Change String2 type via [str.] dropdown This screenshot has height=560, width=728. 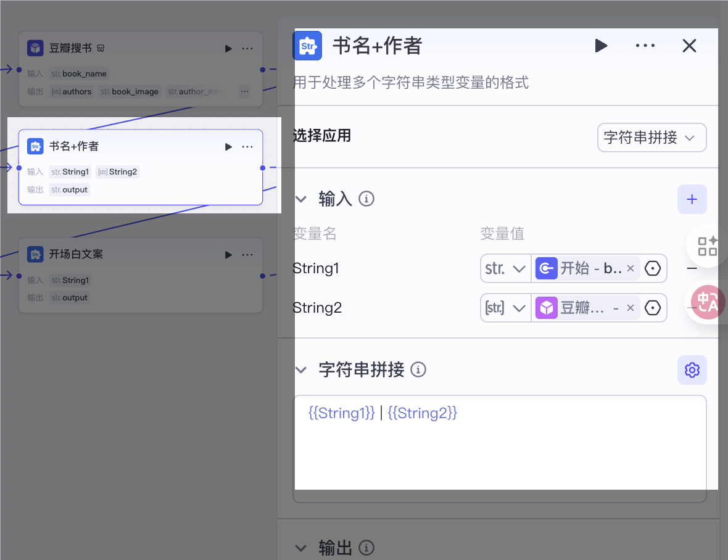[506, 308]
